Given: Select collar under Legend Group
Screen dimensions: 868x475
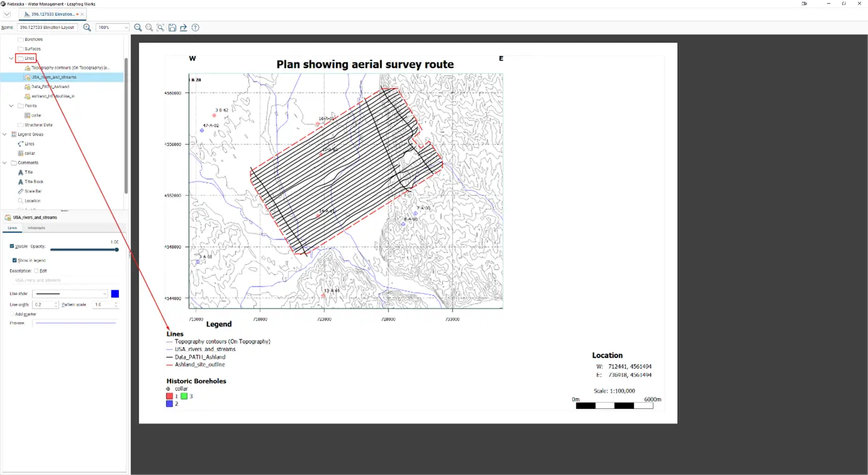Looking at the screenshot, I should coord(26,153).
